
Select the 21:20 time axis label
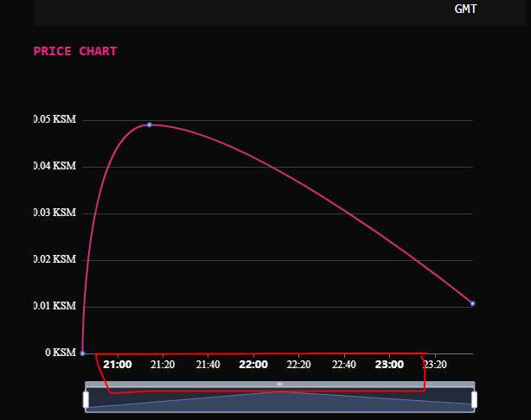coord(163,365)
